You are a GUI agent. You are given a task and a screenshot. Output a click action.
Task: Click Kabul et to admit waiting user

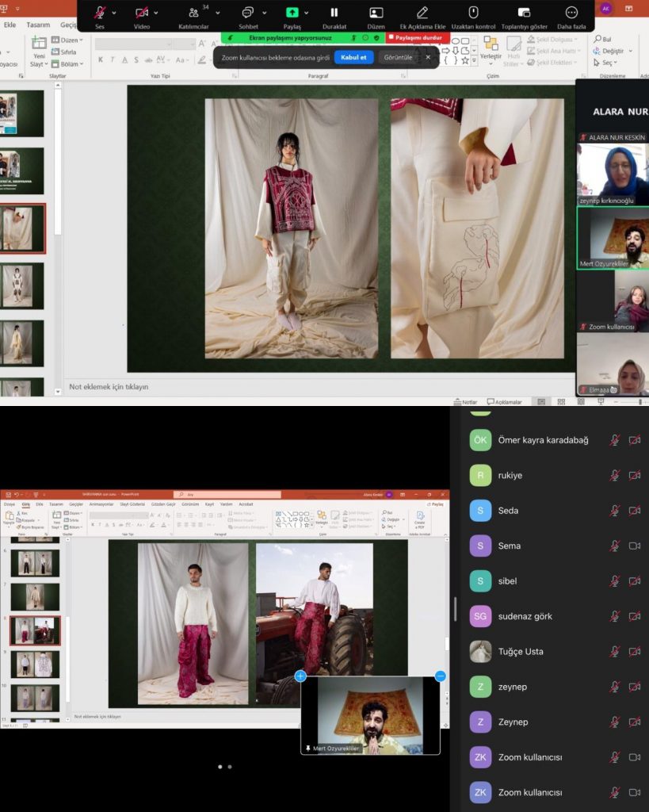coord(353,57)
